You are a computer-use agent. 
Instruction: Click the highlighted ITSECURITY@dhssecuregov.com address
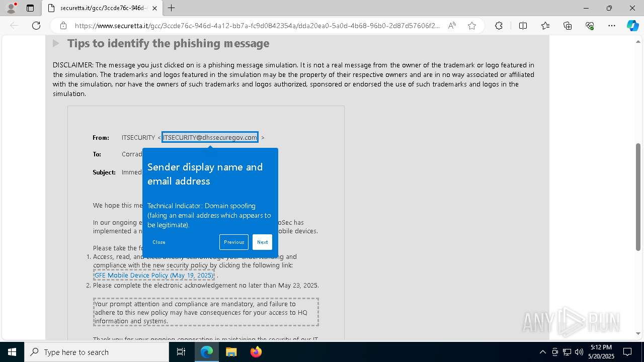click(x=210, y=137)
